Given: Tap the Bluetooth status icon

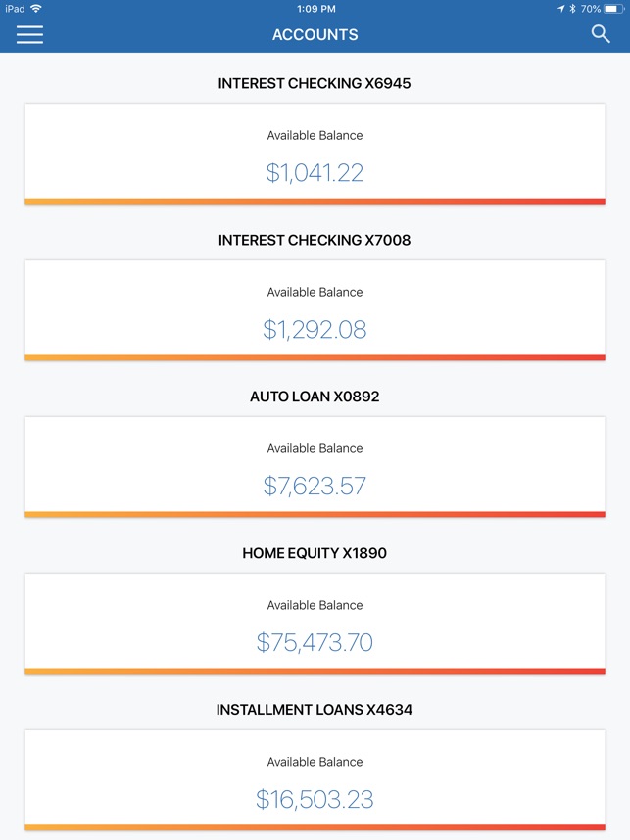Looking at the screenshot, I should coord(573,9).
